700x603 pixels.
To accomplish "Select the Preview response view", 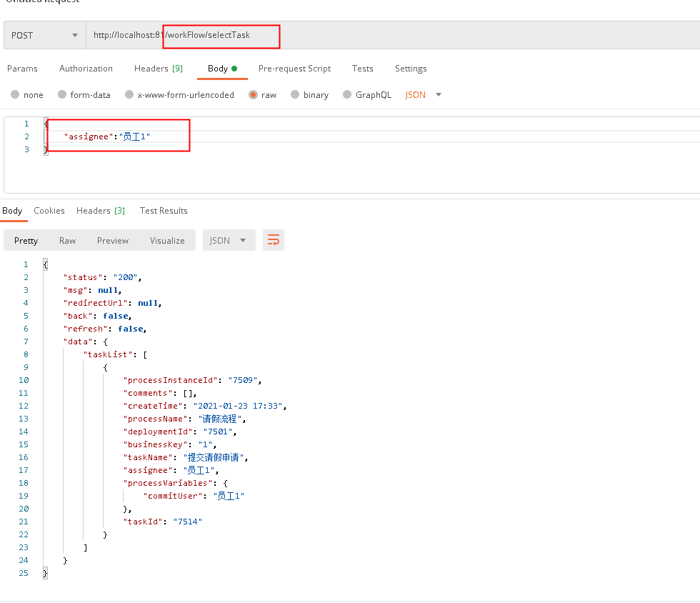I will (113, 240).
